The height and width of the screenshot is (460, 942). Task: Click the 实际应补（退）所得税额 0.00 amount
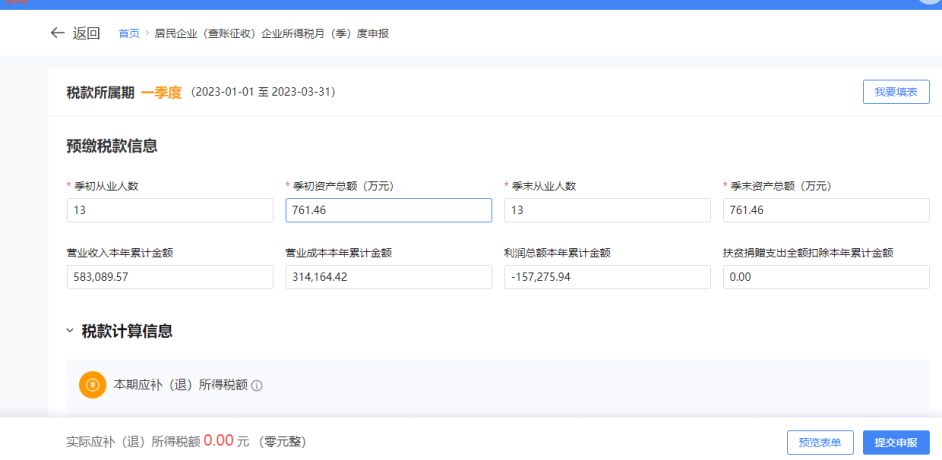point(218,441)
